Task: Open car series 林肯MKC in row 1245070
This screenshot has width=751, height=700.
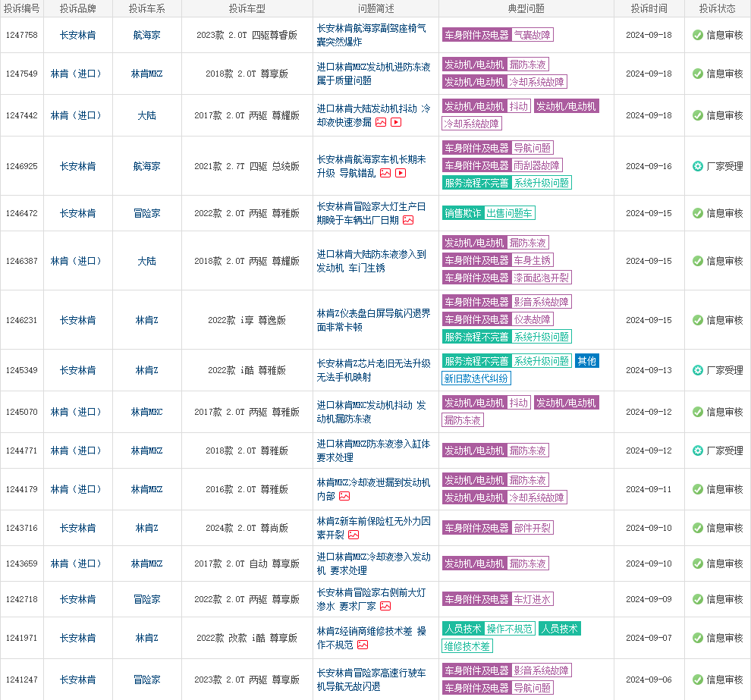Action: (x=146, y=412)
